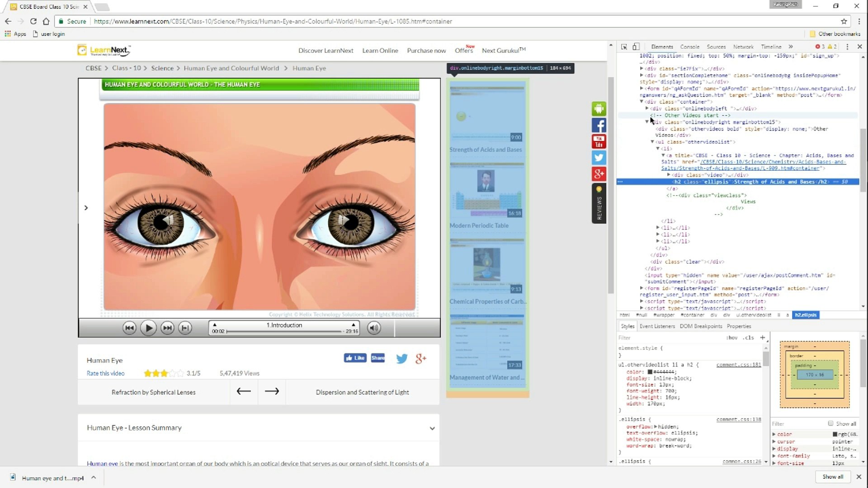Viewport: 868px width, 488px height.
Task: Click the Facebook icon in side social bar
Action: coord(599,125)
